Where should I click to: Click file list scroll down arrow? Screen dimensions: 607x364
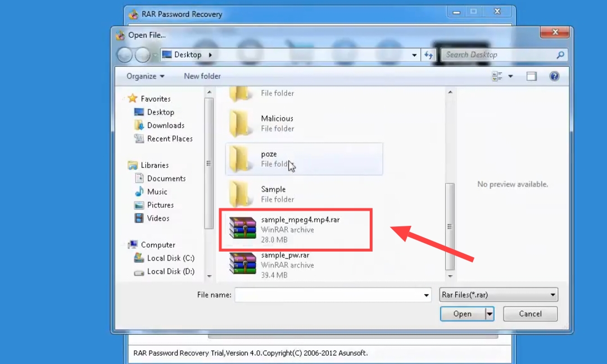point(450,276)
